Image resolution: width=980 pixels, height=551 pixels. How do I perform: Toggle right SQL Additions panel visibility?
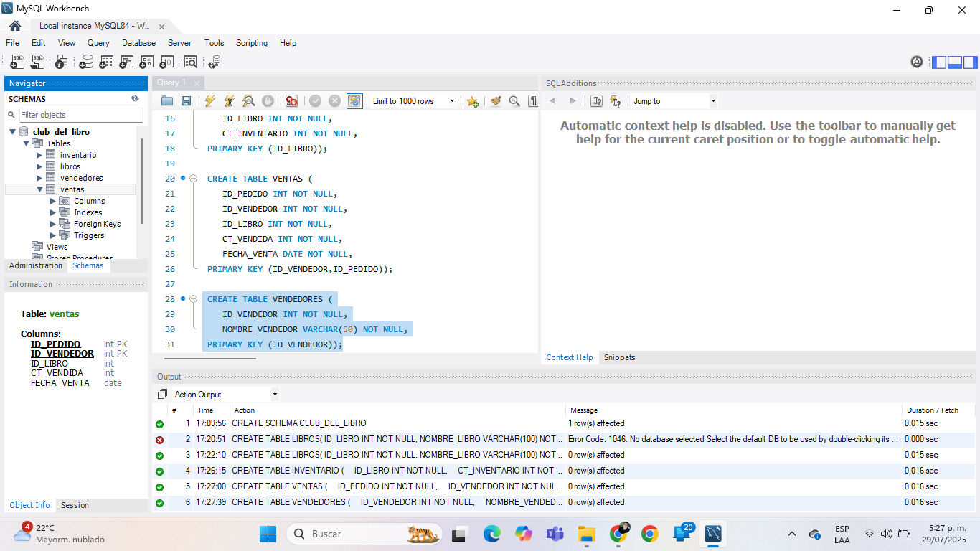click(x=971, y=62)
